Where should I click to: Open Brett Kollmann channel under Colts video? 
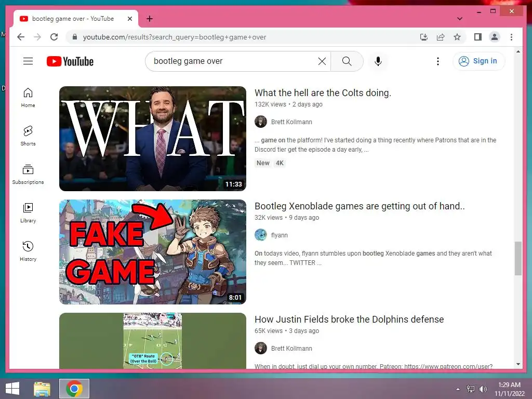pyautogui.click(x=291, y=122)
